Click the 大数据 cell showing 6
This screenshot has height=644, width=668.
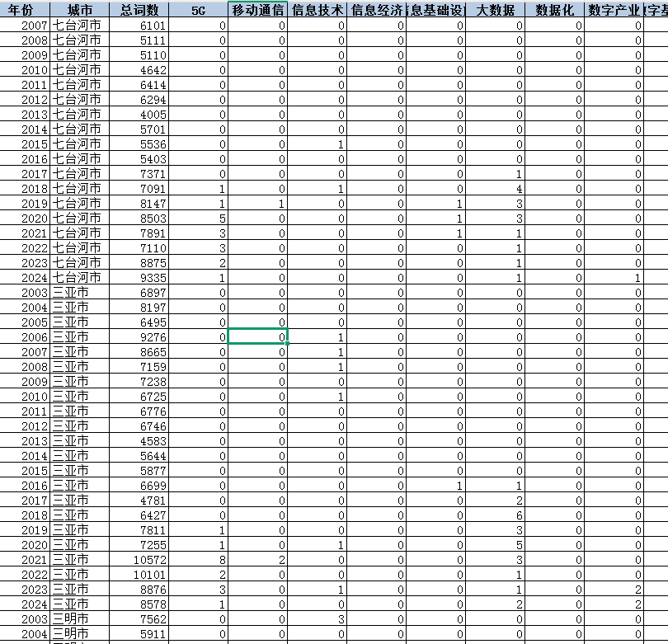tap(496, 515)
